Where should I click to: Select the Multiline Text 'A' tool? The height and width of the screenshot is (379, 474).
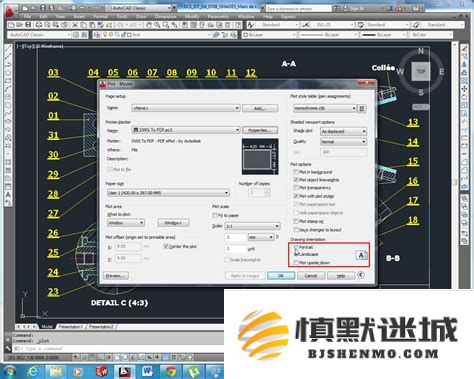(x=8, y=195)
